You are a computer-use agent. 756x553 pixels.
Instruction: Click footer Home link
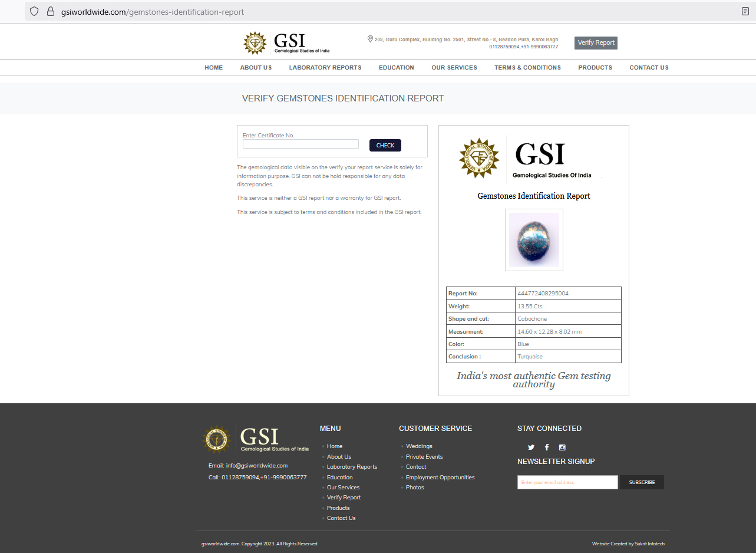335,446
